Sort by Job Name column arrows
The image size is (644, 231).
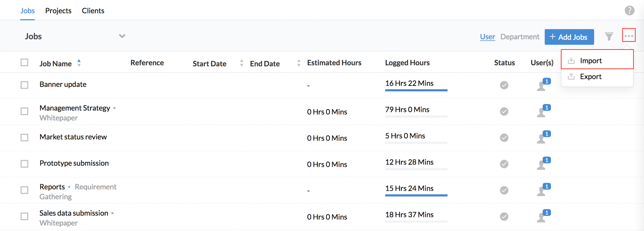[x=79, y=63]
